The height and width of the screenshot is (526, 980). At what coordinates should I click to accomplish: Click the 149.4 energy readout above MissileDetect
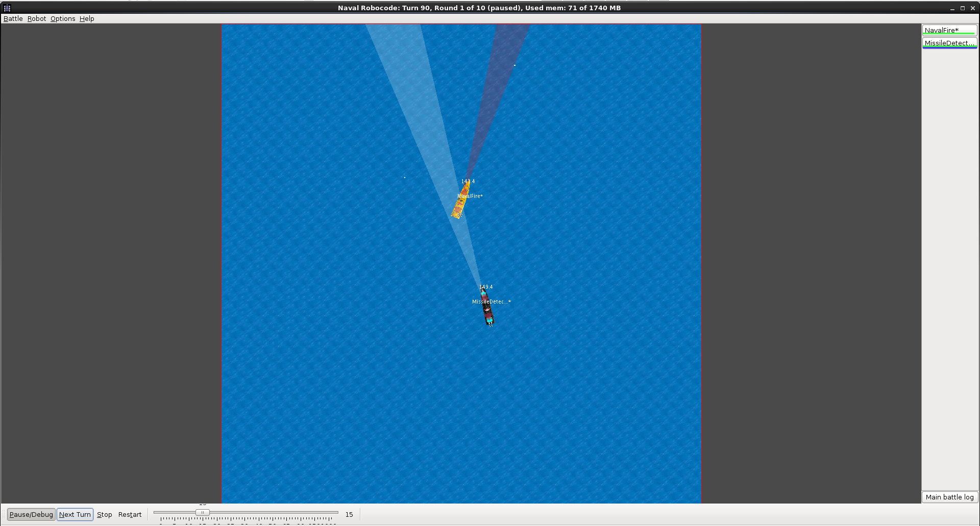[x=485, y=287]
